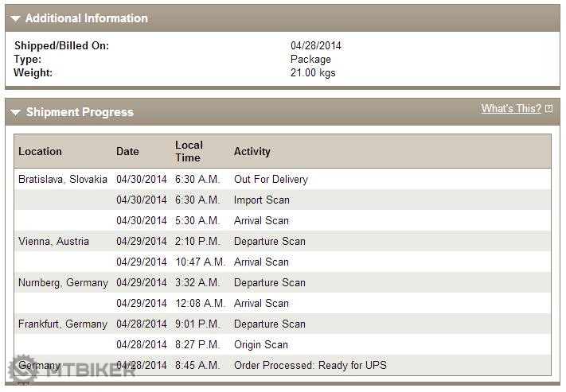Click the Nurnberg, Germany location cell
This screenshot has width=566, height=392.
(63, 282)
